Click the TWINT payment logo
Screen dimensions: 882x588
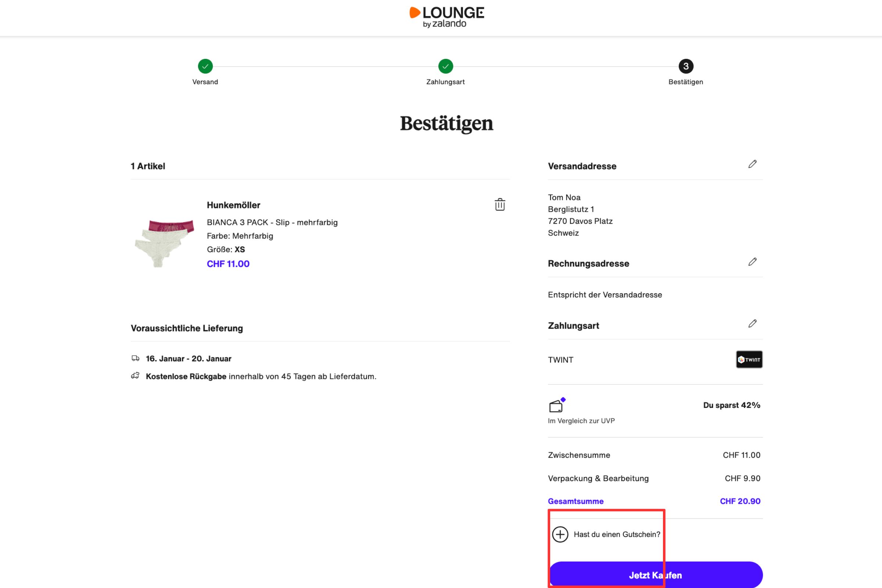749,360
